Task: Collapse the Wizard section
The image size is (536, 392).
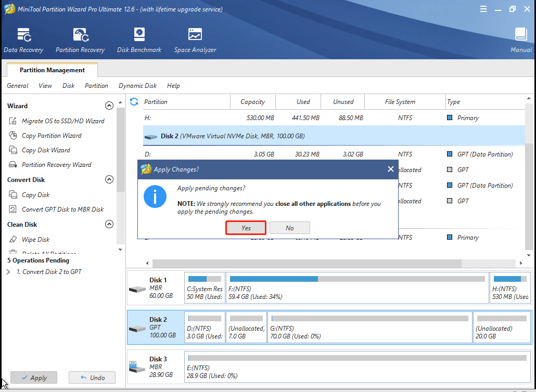Action: tap(109, 106)
